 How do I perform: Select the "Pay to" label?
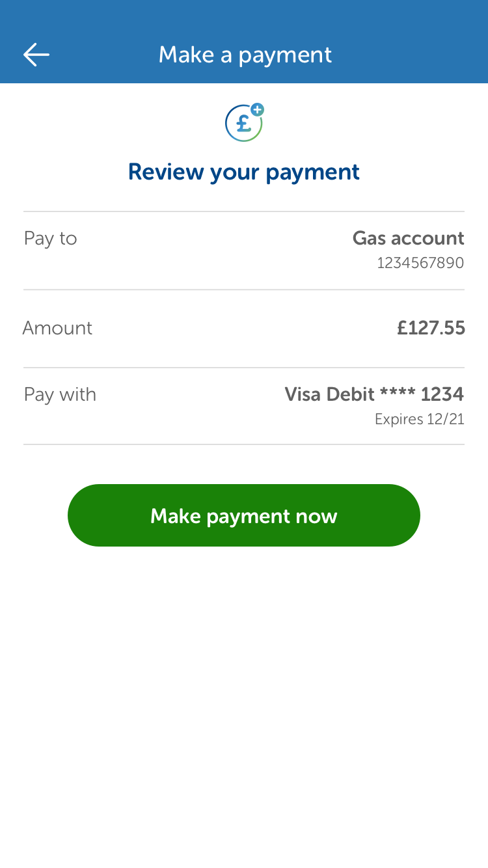[x=50, y=238]
